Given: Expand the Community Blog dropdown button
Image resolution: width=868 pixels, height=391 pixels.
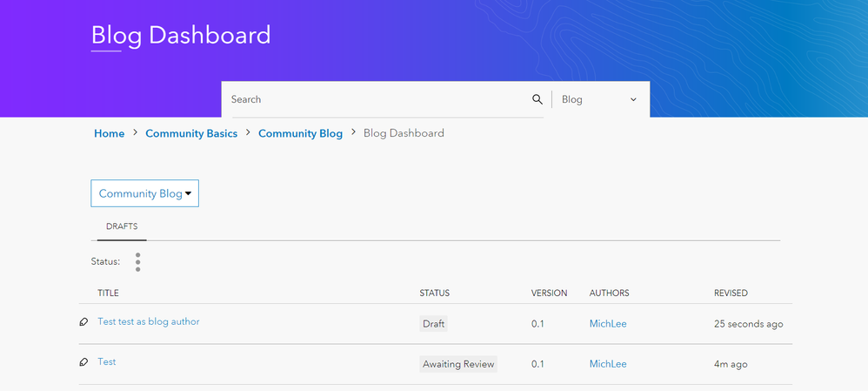Looking at the screenshot, I should point(145,193).
